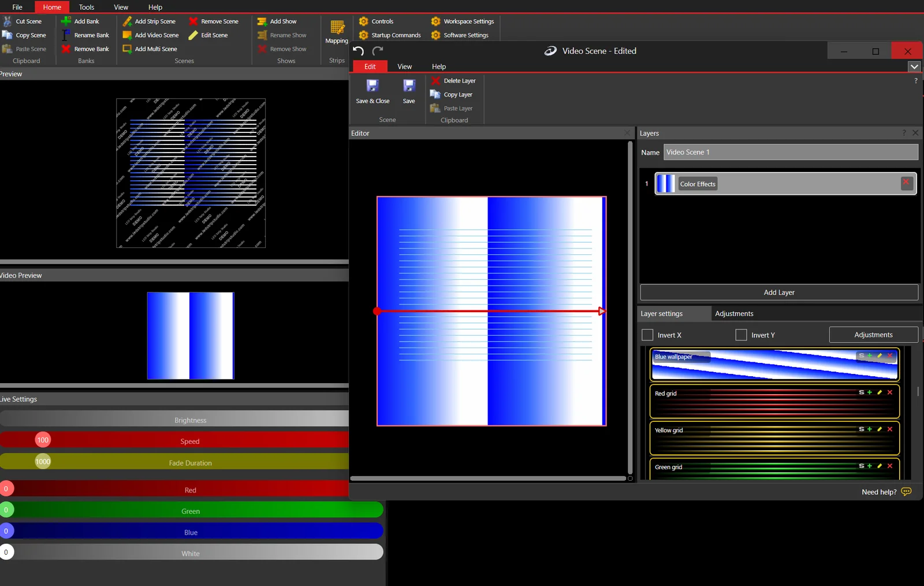This screenshot has width=924, height=586.
Task: Click Remove Scene in the ribbon
Action: [x=214, y=21]
